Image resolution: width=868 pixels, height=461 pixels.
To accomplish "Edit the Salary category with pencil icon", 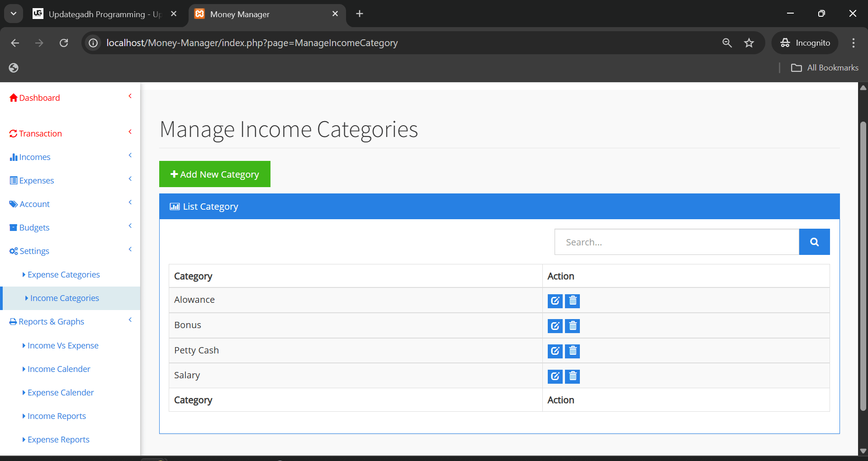I will pos(555,376).
